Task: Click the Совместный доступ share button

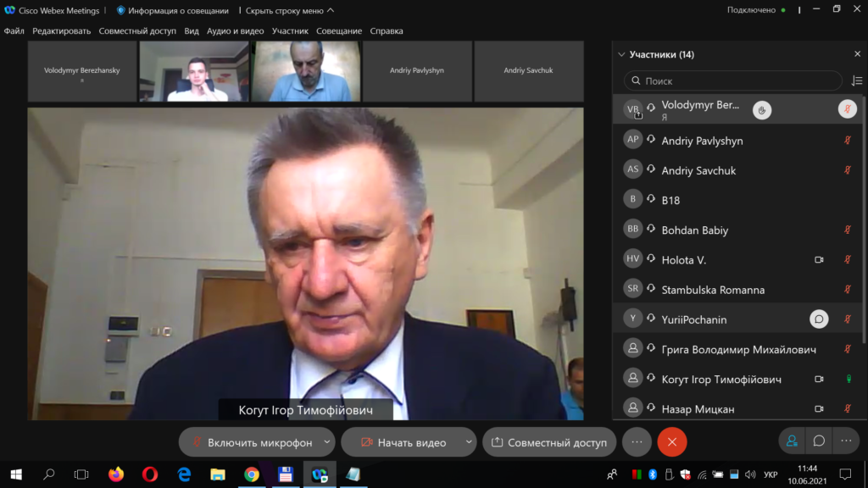Action: (548, 442)
